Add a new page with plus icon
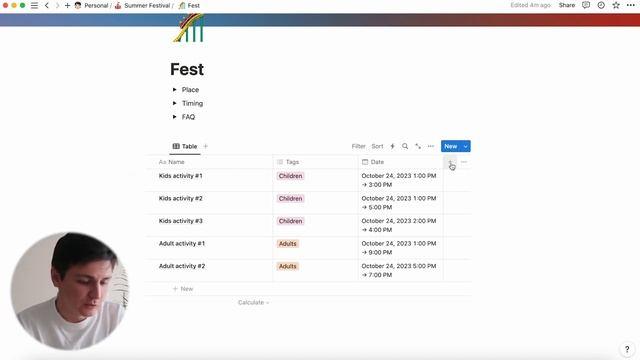Image resolution: width=640 pixels, height=360 pixels. click(x=67, y=5)
